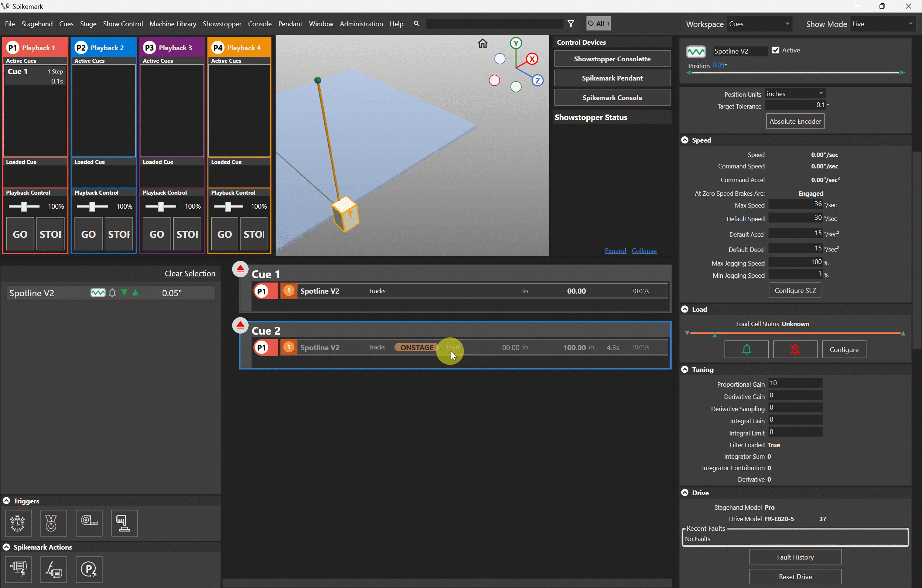
Task: Click the Playback 1 speed slider handle
Action: 24,207
